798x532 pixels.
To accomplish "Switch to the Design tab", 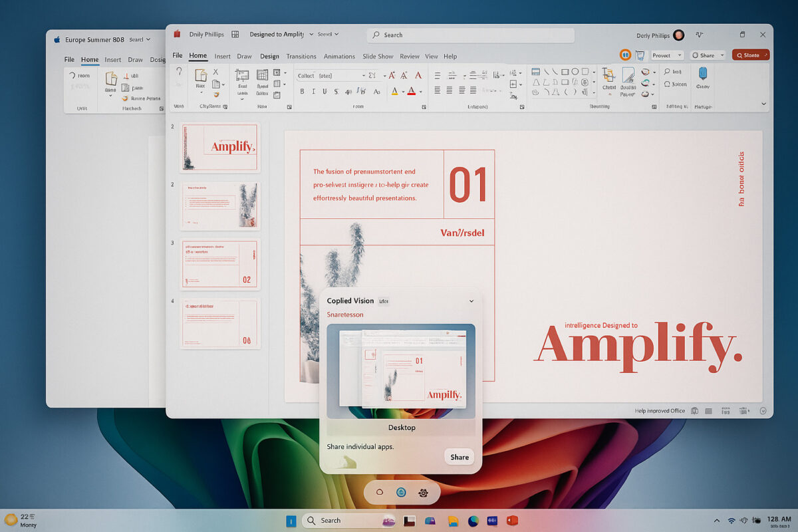I will click(x=269, y=57).
